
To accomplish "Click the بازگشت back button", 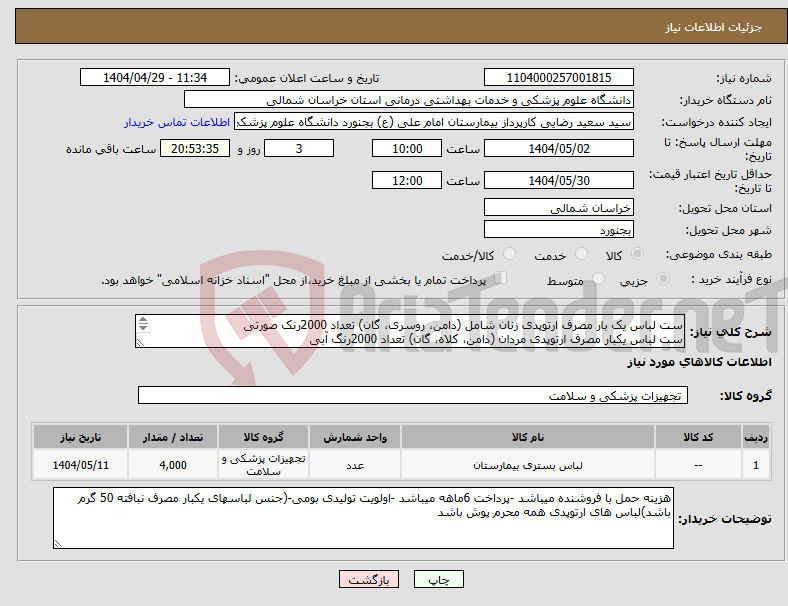I will [x=369, y=579].
